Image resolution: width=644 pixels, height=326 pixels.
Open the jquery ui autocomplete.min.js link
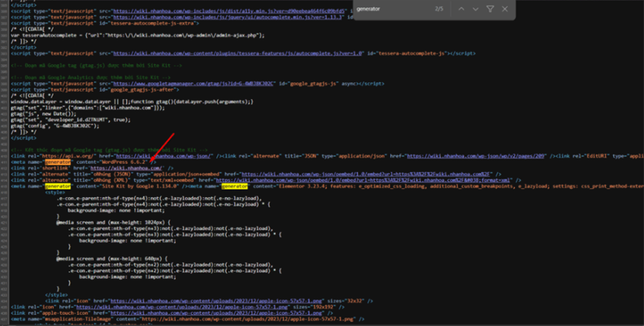pos(228,17)
